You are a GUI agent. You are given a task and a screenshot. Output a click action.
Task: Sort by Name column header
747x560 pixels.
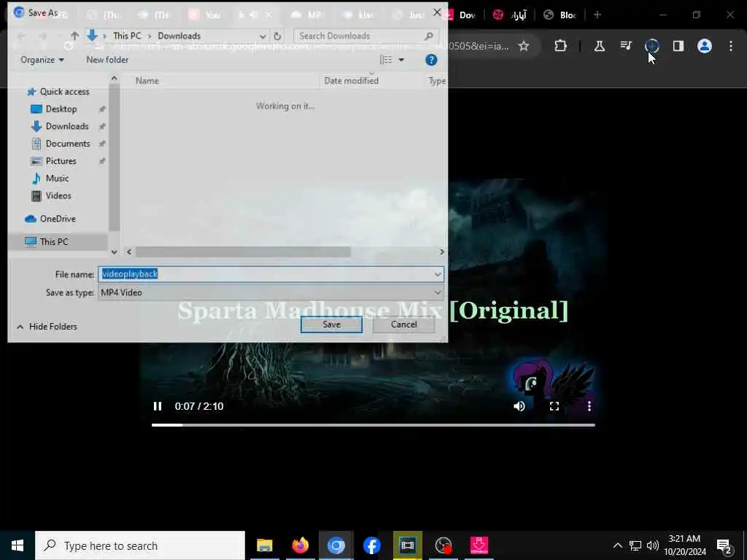[x=147, y=80]
